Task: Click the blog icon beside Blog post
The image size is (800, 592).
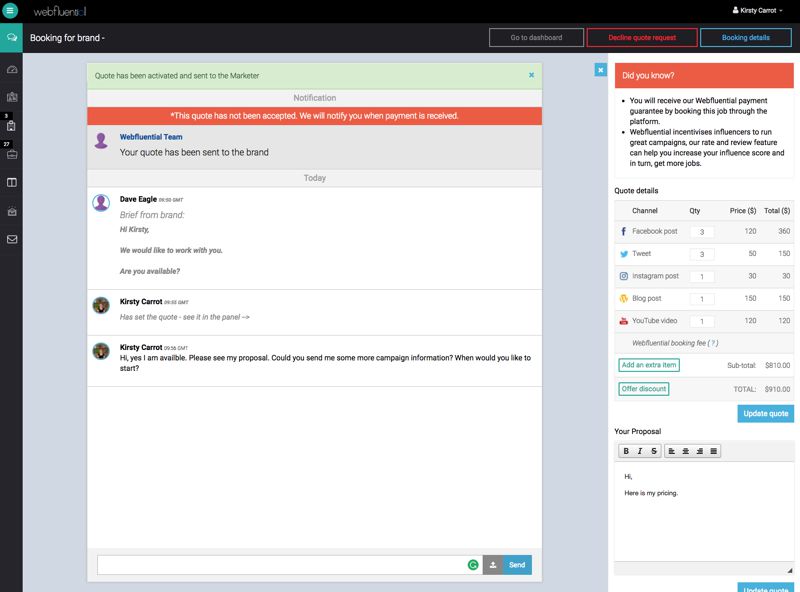Action: coord(623,299)
